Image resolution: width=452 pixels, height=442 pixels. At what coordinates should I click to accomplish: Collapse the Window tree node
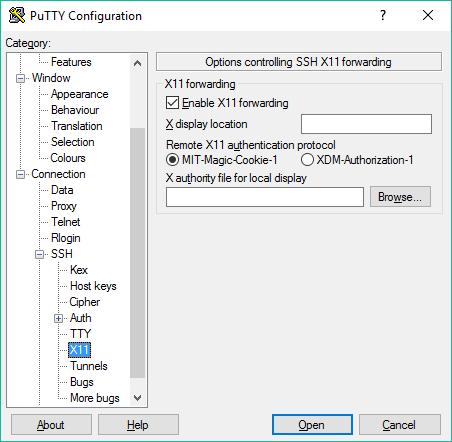coord(21,78)
